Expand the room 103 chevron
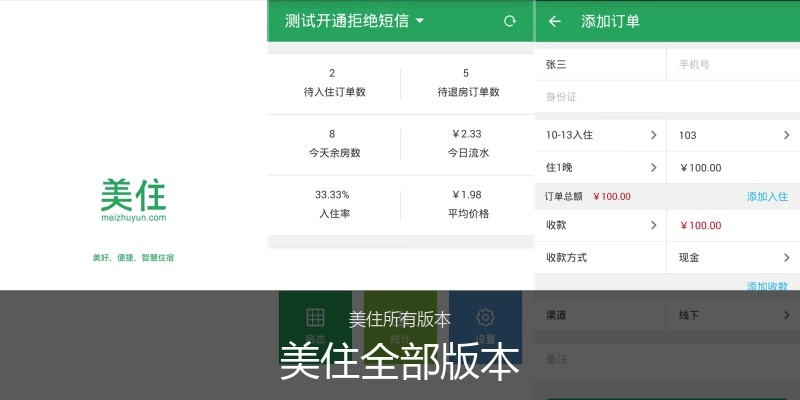Viewport: 800px width, 400px height. coord(786,135)
